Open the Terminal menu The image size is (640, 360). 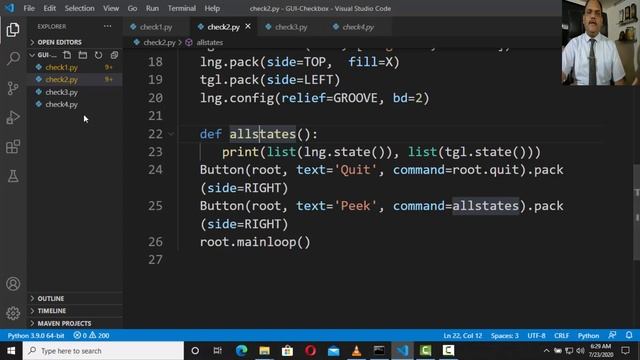(x=182, y=8)
